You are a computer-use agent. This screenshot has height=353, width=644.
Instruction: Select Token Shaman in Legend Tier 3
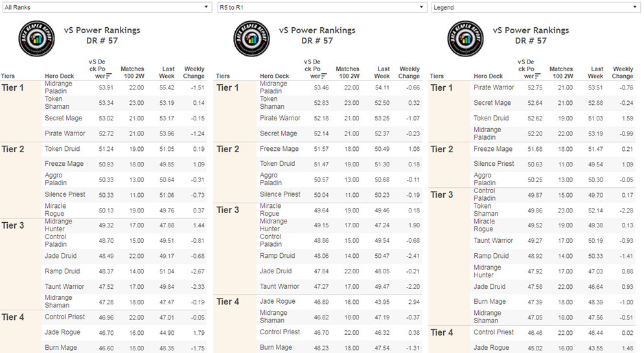point(486,210)
